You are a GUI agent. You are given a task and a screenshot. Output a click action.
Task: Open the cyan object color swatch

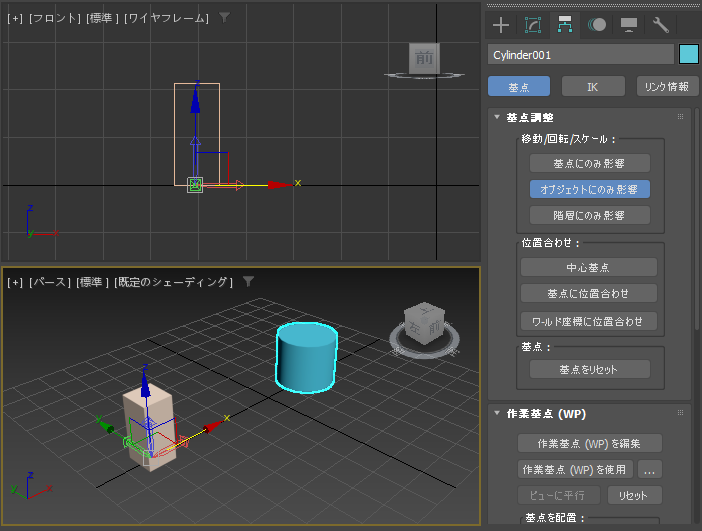689,55
